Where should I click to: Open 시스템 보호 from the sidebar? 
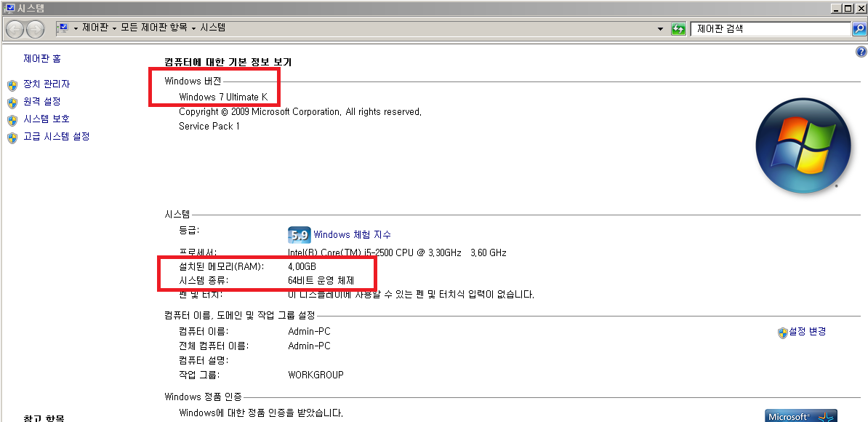(x=47, y=119)
